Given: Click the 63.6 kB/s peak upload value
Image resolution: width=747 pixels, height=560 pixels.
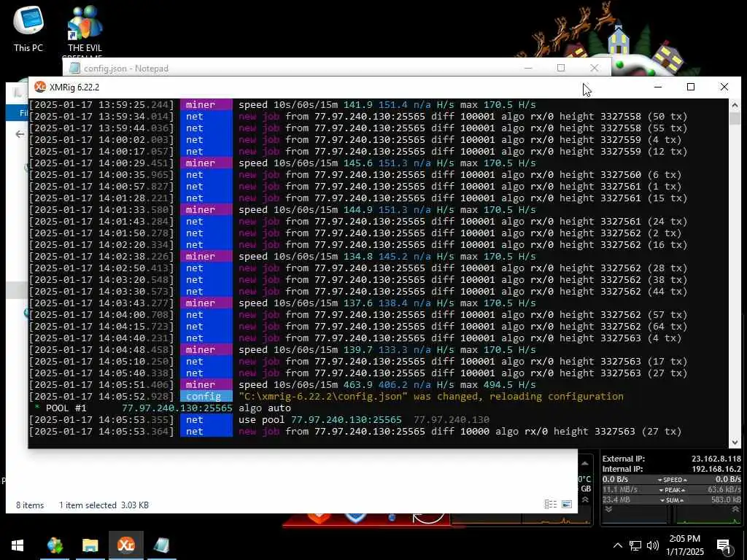Looking at the screenshot, I should [724, 489].
